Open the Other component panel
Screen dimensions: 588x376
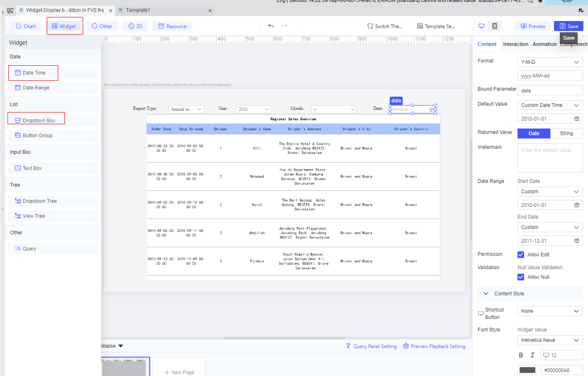(102, 26)
